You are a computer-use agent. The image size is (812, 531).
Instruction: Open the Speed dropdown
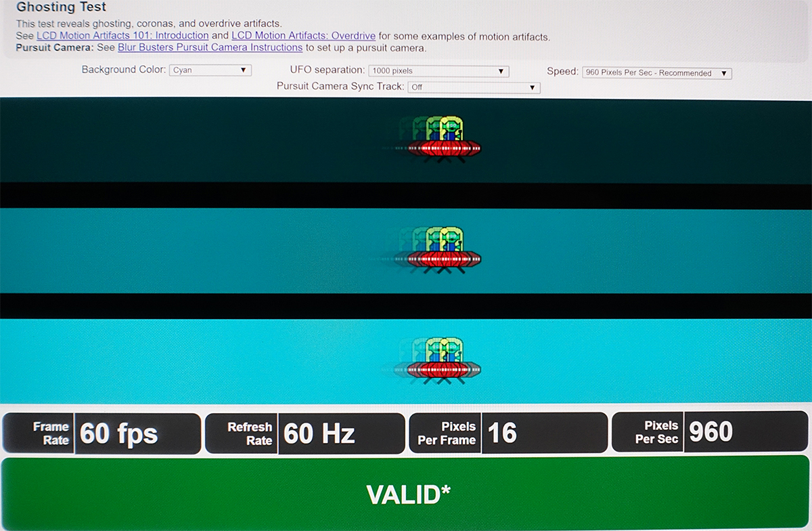656,73
